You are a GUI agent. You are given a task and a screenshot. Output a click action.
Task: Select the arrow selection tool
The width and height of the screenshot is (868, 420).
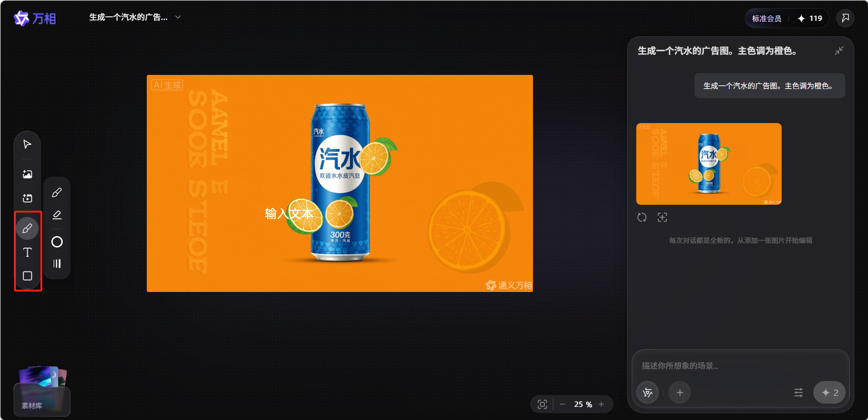coord(27,144)
